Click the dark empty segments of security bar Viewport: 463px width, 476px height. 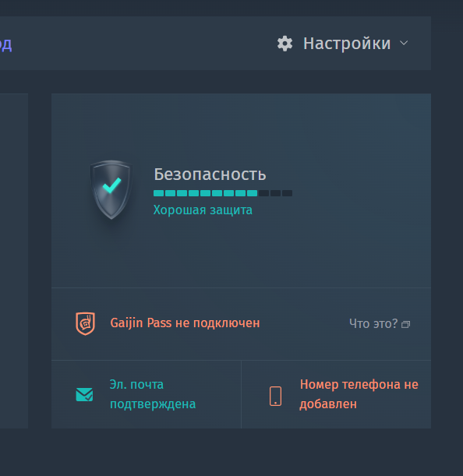[x=276, y=193]
